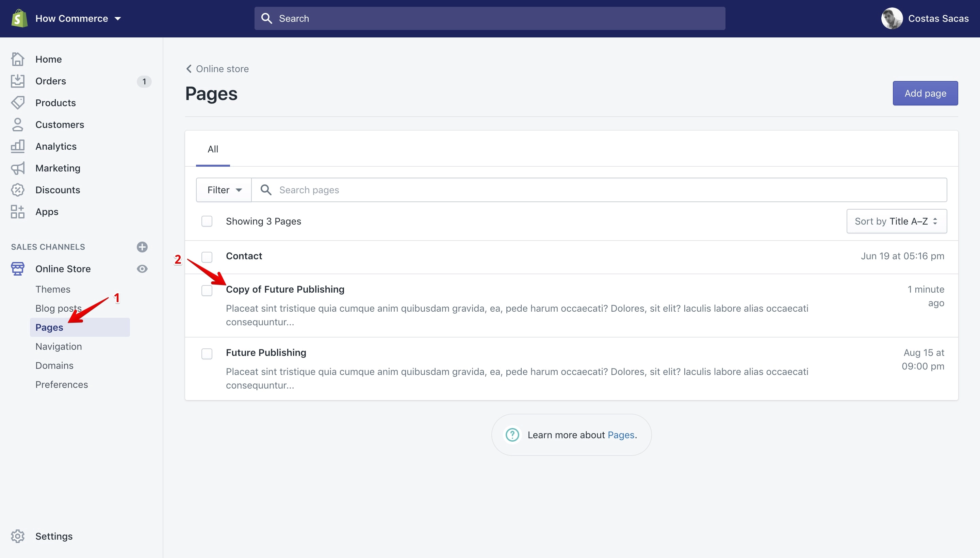Screen dimensions: 980x558
Task: Click the Discounts label in sidebar
Action: [58, 190]
